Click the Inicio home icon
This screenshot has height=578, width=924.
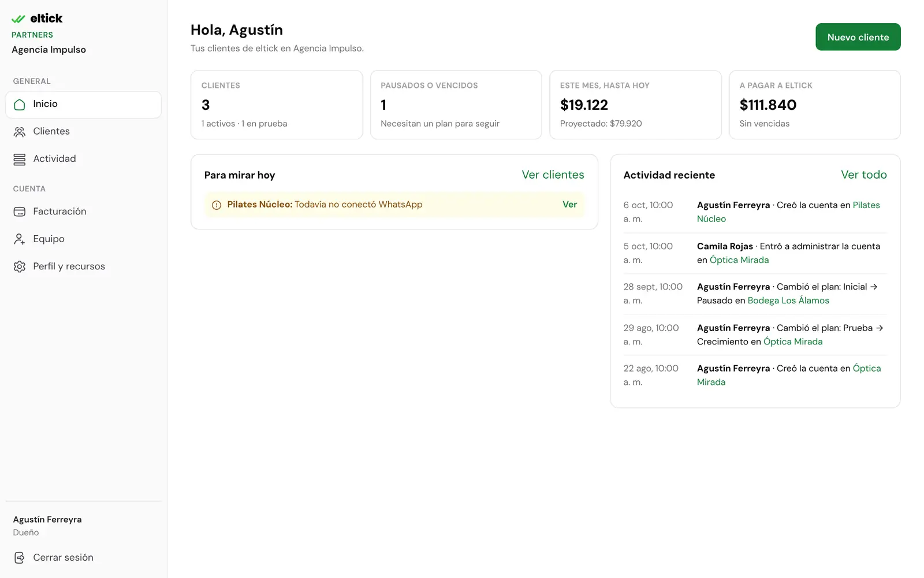click(20, 105)
